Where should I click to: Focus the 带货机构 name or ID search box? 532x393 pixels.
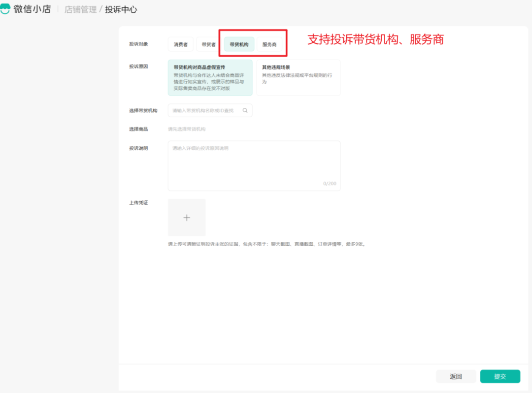tap(204, 111)
